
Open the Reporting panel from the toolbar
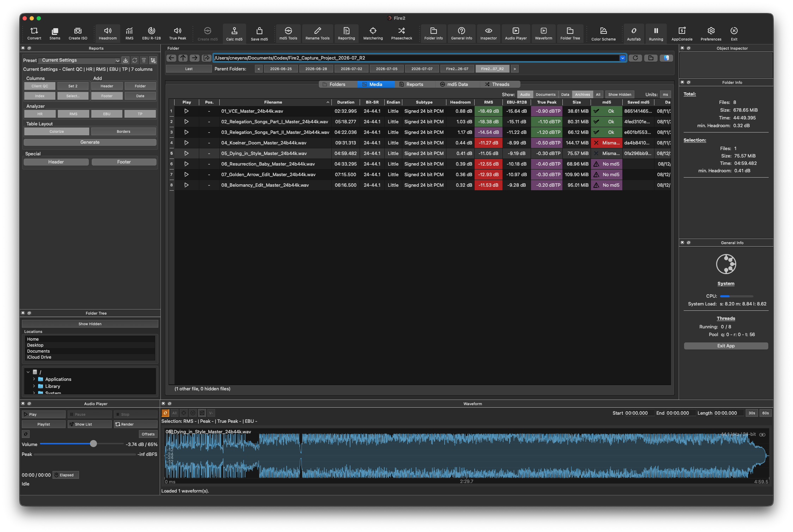tap(346, 33)
